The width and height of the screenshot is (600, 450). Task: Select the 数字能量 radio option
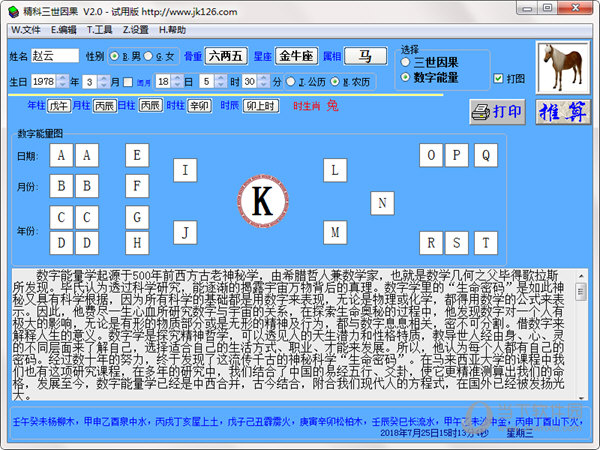(x=405, y=77)
